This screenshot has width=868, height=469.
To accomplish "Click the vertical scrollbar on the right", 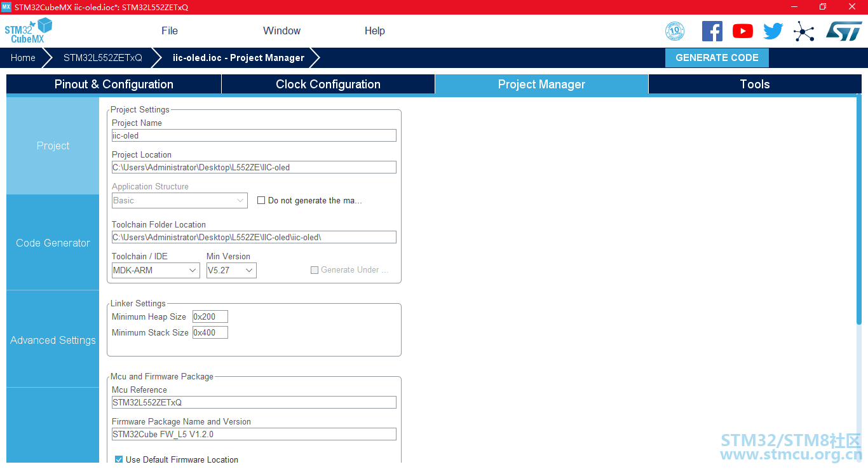I will pos(859,210).
